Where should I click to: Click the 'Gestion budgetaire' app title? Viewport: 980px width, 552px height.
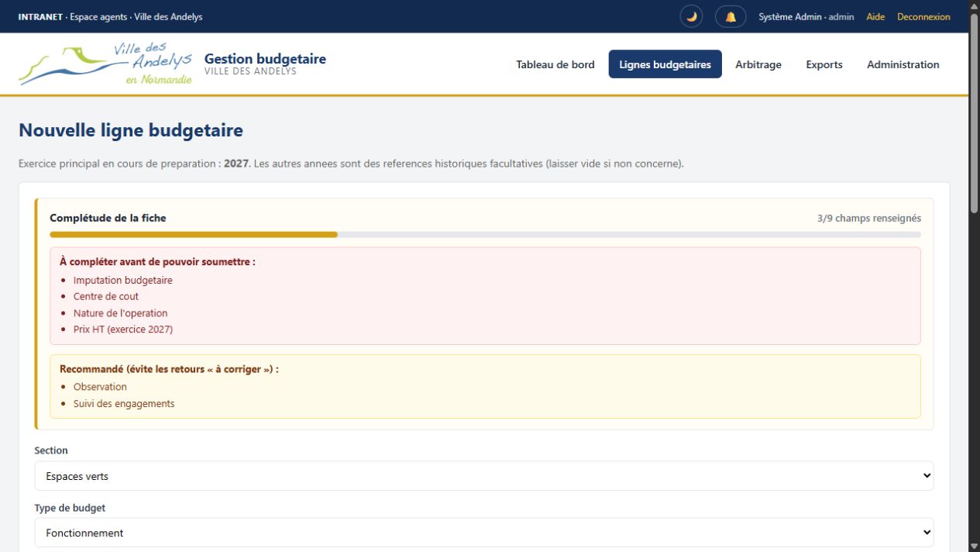pyautogui.click(x=265, y=59)
